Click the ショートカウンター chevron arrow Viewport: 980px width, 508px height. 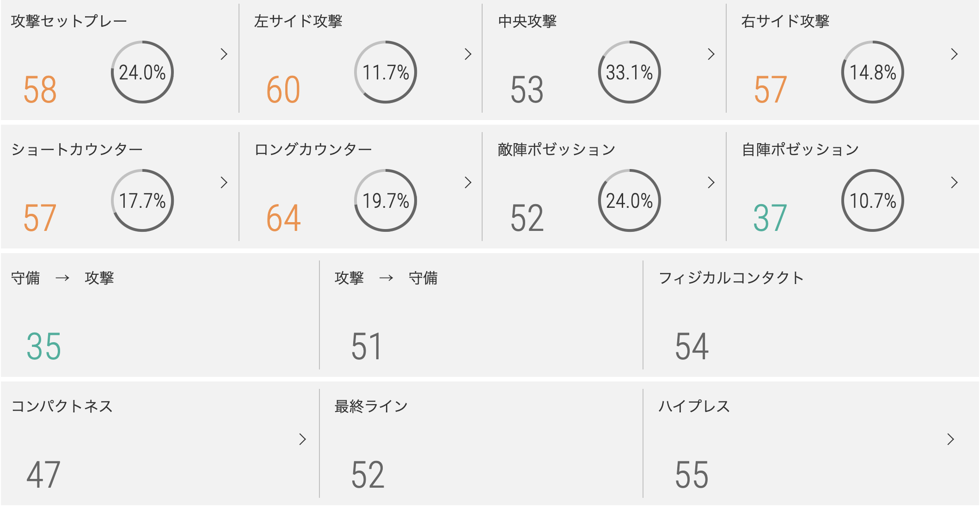(224, 182)
